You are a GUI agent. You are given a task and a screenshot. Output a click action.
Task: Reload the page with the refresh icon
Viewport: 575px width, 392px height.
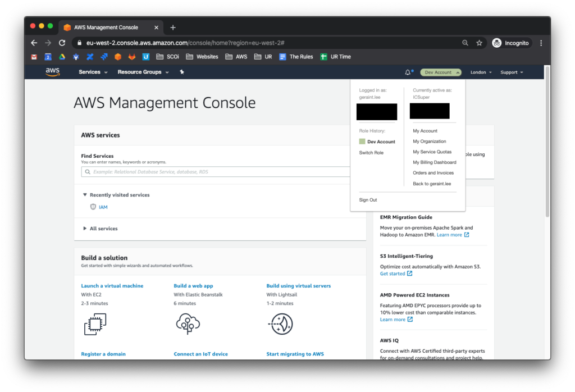62,43
